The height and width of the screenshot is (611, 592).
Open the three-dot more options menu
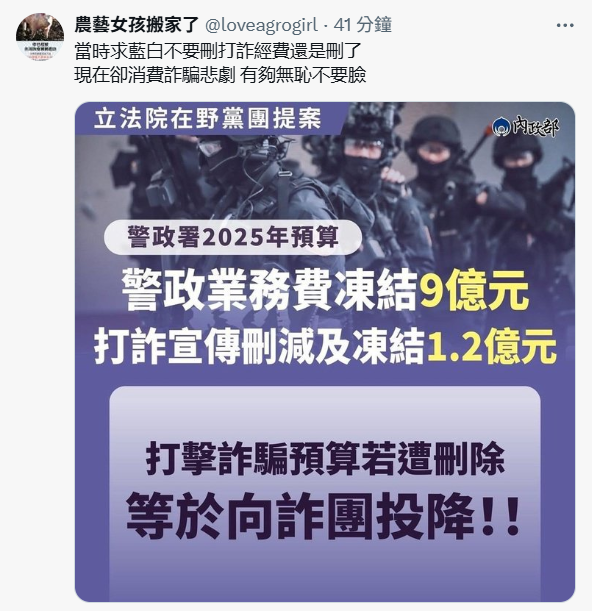565,25
